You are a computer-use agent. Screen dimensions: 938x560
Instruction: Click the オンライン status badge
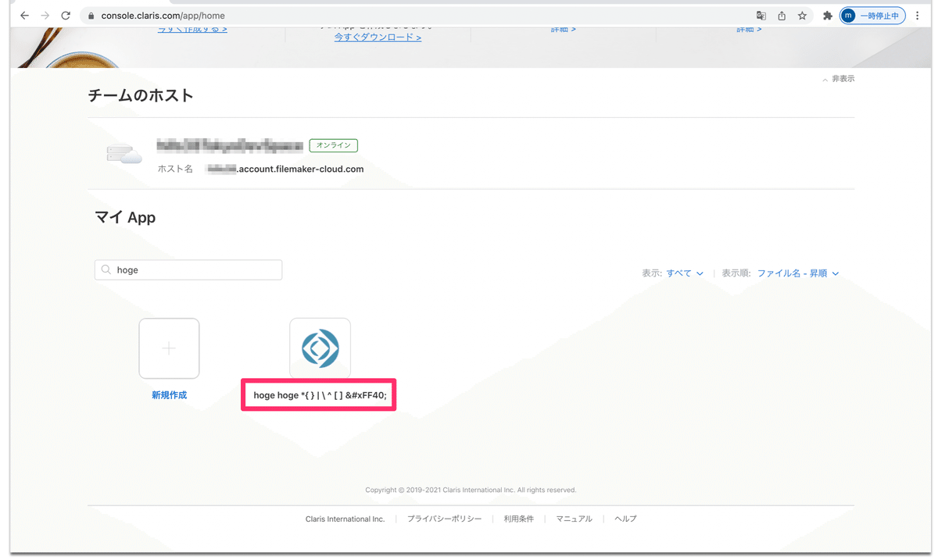[333, 145]
